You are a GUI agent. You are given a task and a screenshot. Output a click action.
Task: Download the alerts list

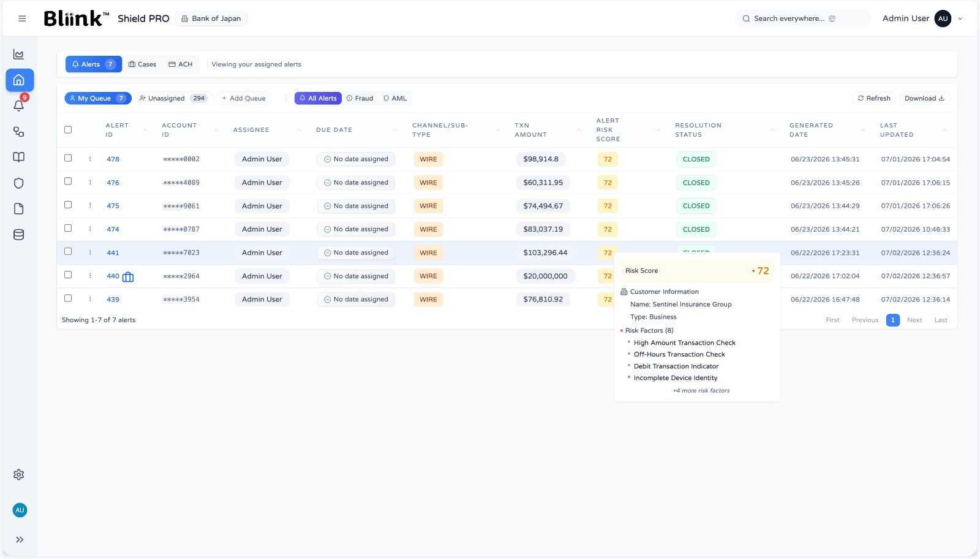pos(924,98)
